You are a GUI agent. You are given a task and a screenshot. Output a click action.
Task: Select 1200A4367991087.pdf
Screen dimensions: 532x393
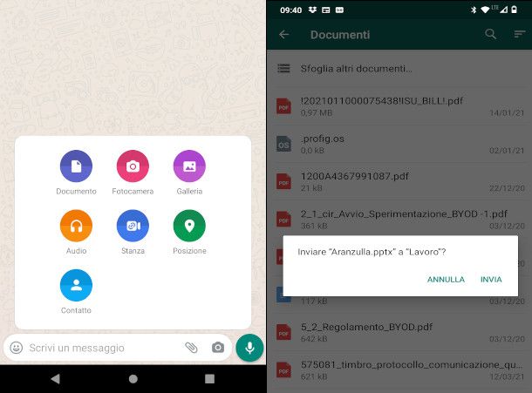(x=399, y=181)
